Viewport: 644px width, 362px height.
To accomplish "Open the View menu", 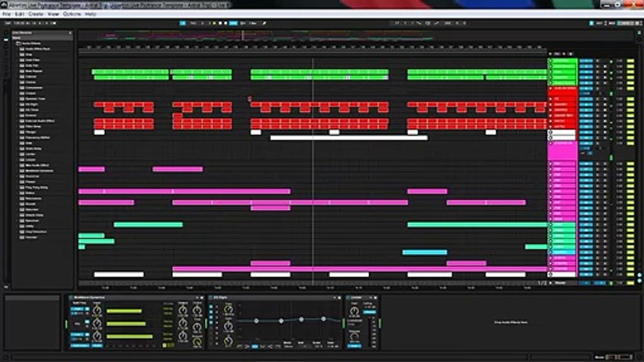I will coord(53,14).
